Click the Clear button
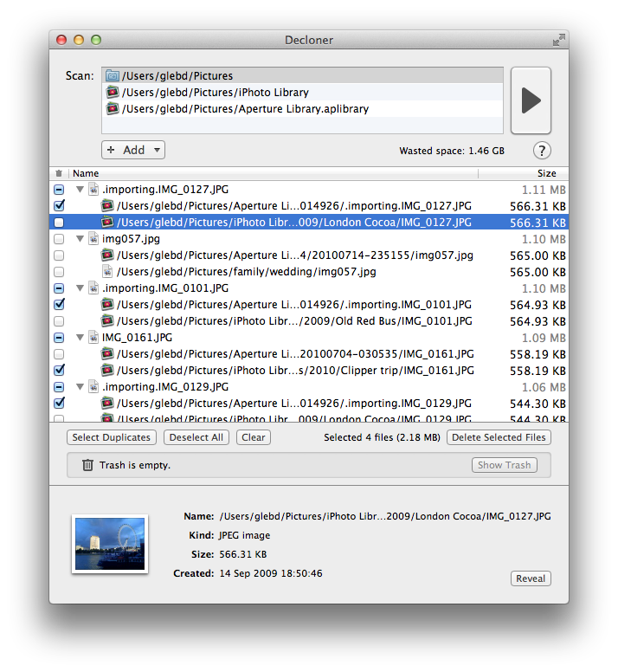The image size is (618, 672). click(253, 437)
